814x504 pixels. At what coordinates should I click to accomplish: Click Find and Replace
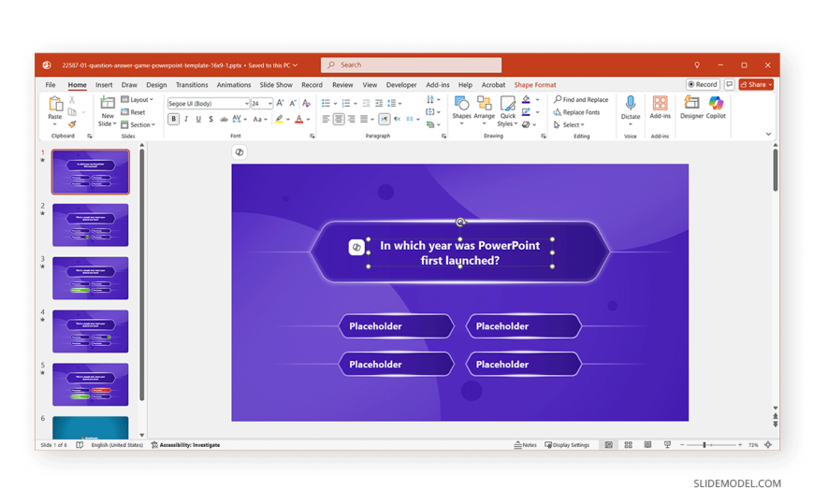coord(581,99)
